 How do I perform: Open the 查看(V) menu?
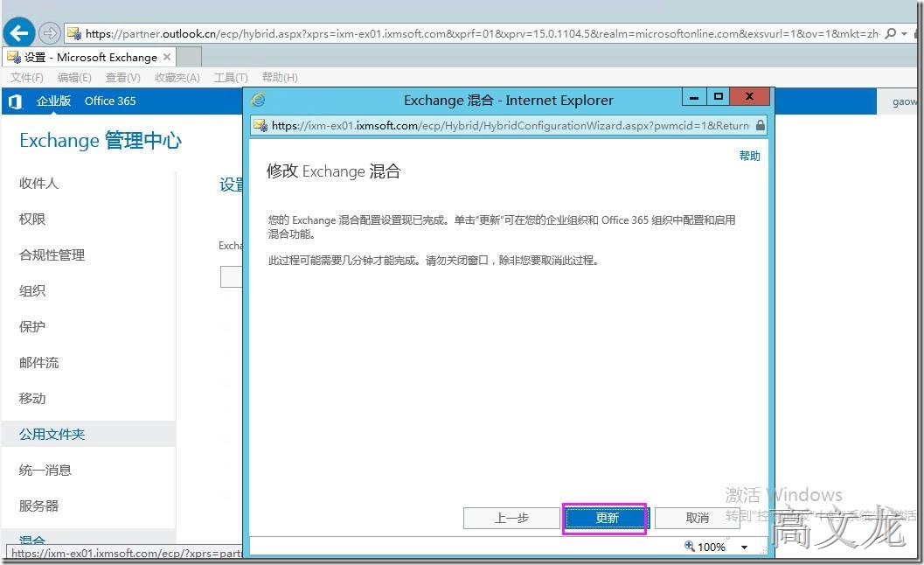point(122,77)
